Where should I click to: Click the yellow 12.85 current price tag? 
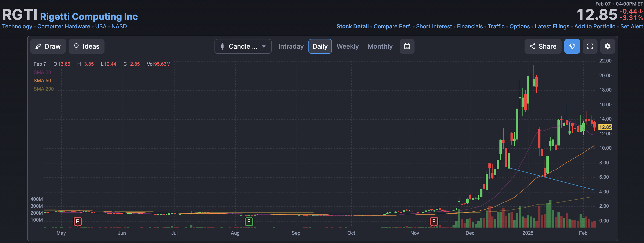pos(605,127)
